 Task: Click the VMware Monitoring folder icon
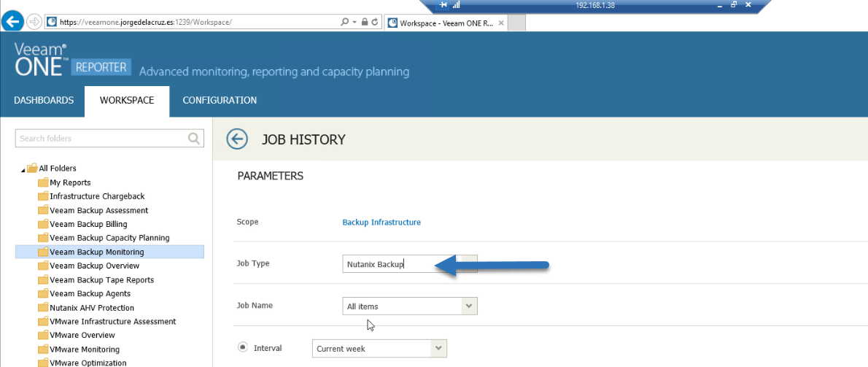coord(43,349)
